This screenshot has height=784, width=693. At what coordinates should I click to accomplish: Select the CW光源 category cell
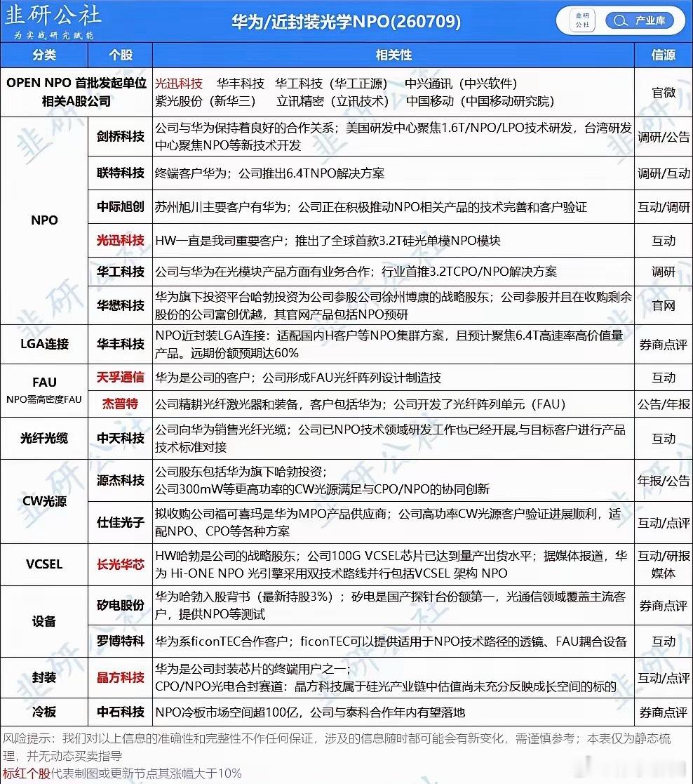click(44, 502)
